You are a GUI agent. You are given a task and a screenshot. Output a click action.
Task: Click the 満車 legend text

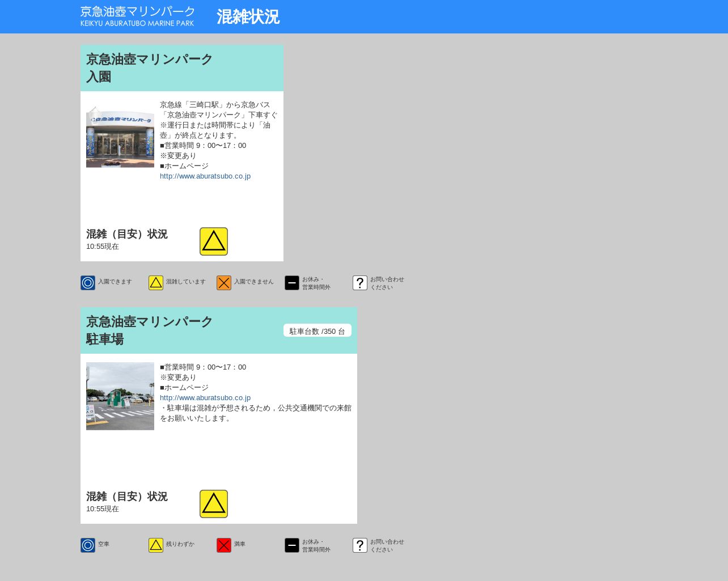pos(240,544)
